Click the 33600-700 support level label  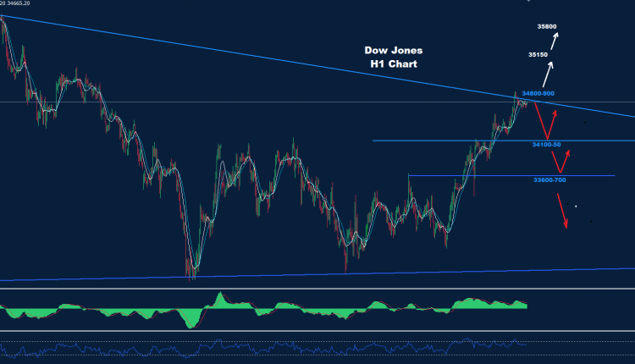point(549,179)
